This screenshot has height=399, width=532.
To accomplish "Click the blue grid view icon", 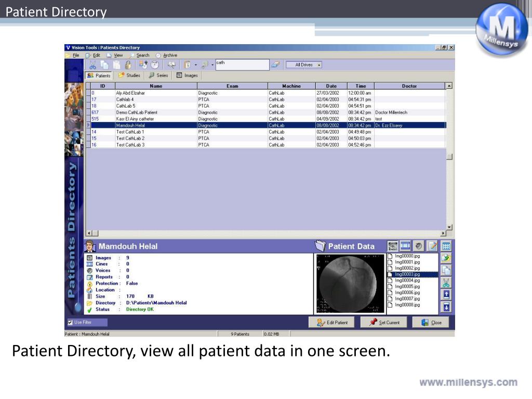I will pos(446,246).
